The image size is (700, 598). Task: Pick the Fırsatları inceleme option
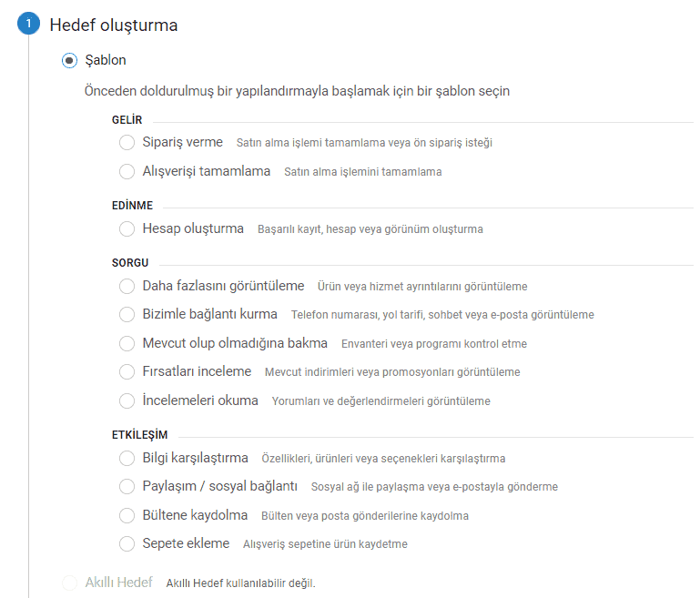(x=127, y=372)
